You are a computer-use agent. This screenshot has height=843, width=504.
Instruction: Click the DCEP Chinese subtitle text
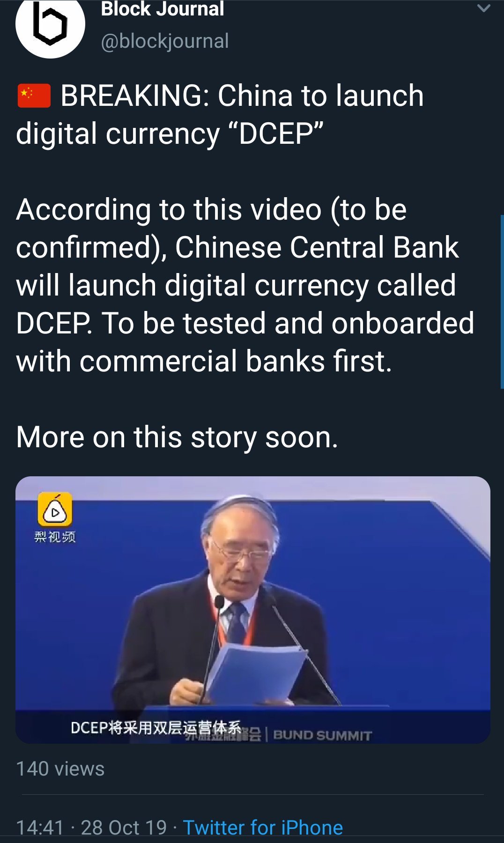[x=156, y=728]
